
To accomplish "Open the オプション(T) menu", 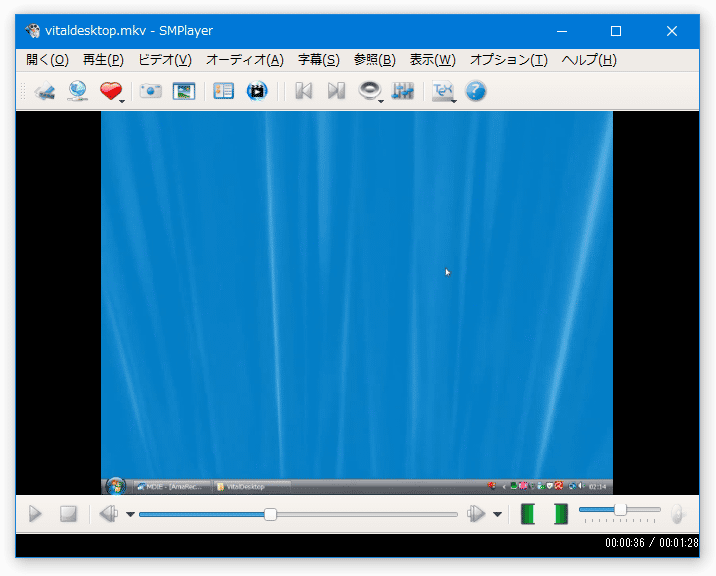I will [509, 60].
